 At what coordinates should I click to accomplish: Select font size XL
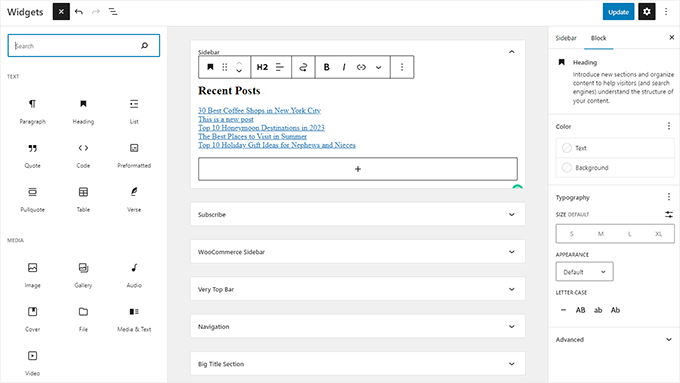(658, 234)
